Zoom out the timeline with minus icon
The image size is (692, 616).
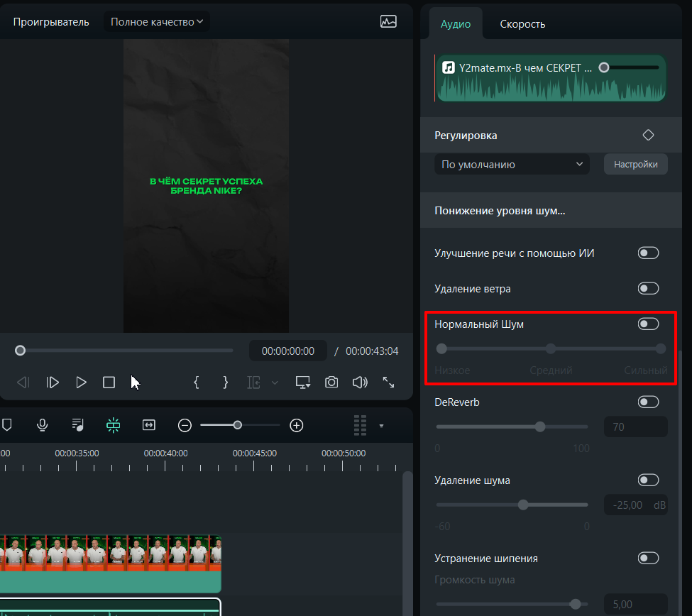(x=185, y=425)
